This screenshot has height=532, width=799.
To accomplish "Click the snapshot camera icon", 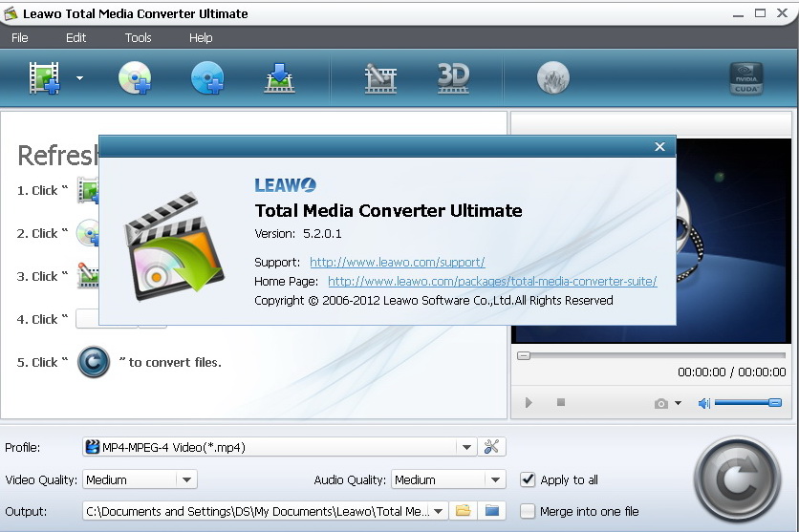I will (661, 404).
